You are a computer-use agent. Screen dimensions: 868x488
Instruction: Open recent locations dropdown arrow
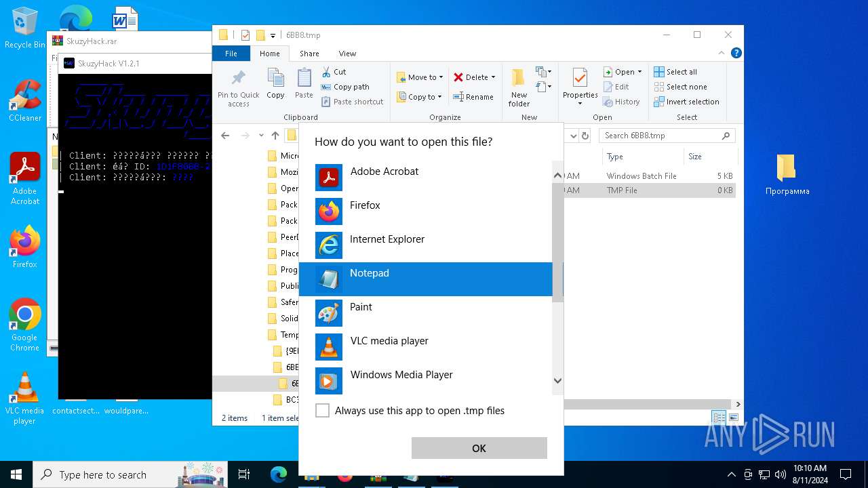pyautogui.click(x=261, y=136)
